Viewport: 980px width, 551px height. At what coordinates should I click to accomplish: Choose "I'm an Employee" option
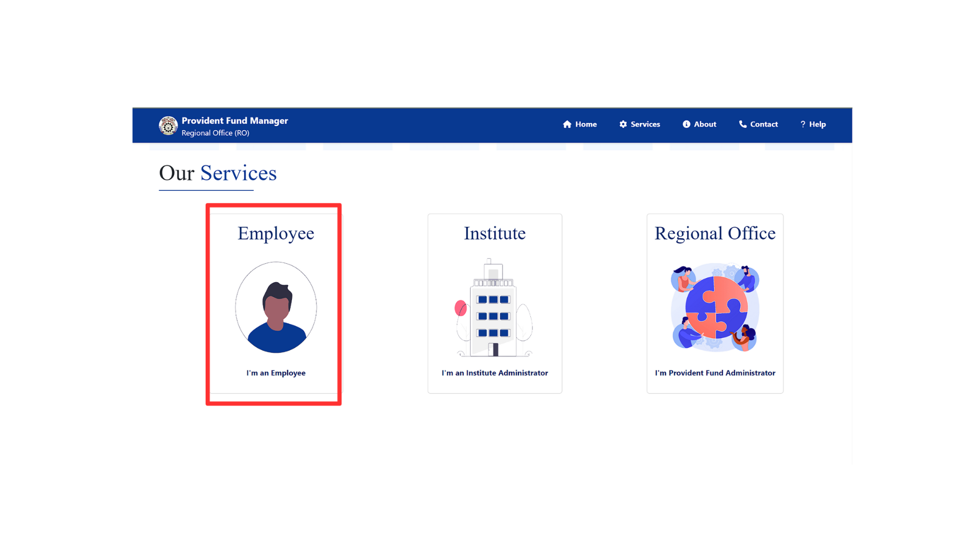276,373
